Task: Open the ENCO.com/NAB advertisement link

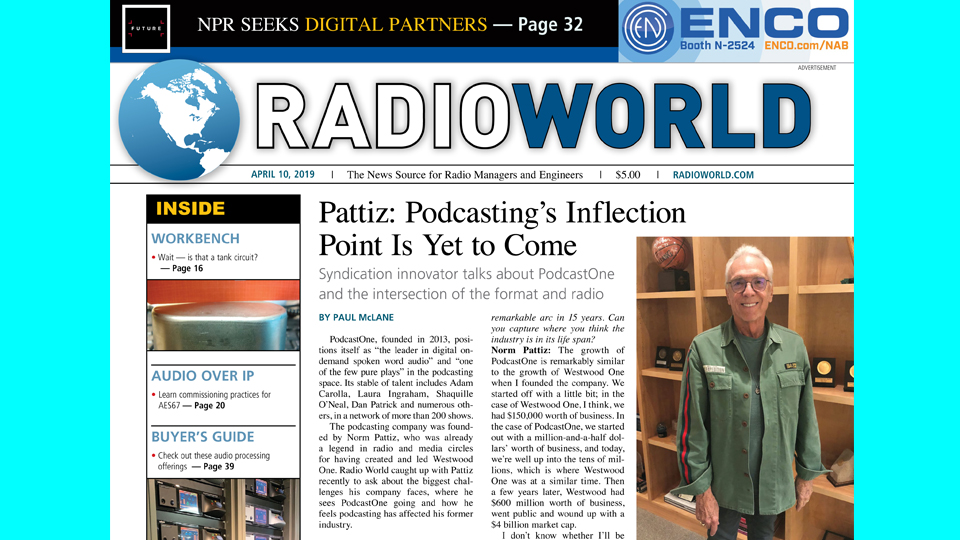Action: coord(806,45)
